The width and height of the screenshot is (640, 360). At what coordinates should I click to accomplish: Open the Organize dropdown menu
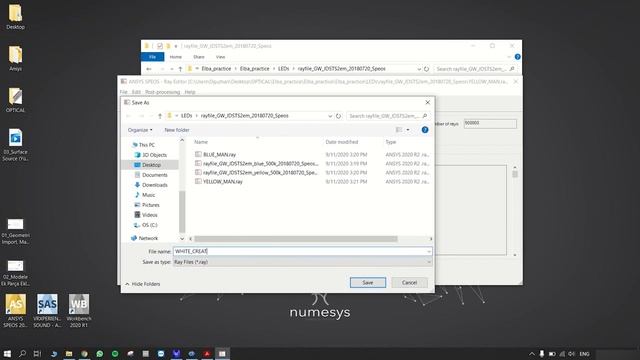140,130
